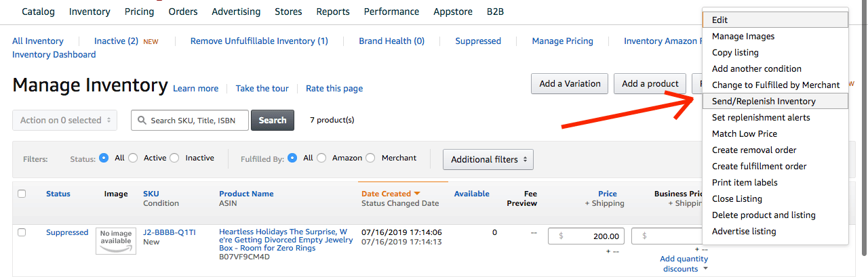
Task: Choose the Merchant fulfilled-by radio button
Action: (x=370, y=158)
